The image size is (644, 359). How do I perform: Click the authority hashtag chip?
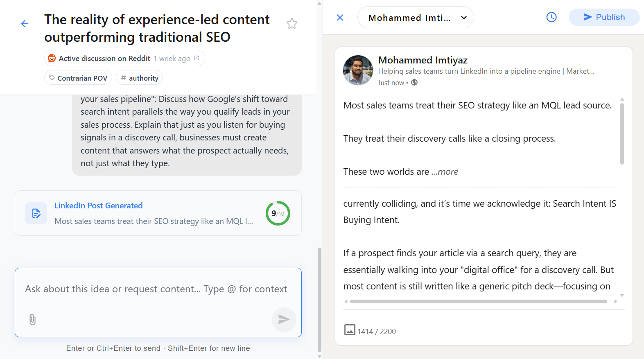pyautogui.click(x=140, y=78)
